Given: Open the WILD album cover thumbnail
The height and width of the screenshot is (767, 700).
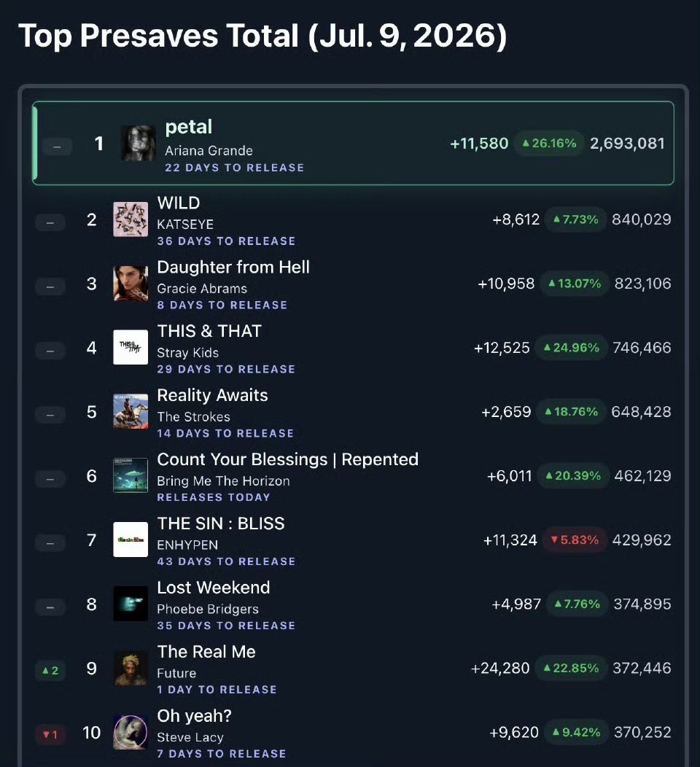Looking at the screenshot, I should [131, 219].
